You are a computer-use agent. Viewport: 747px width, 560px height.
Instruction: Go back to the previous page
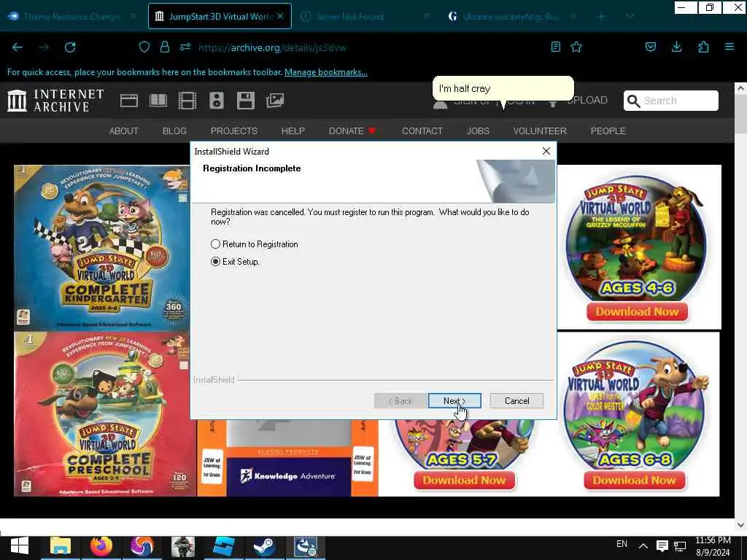[18, 47]
